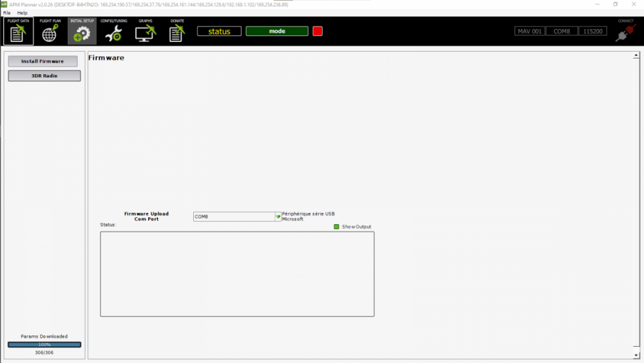644x363 pixels.
Task: Open the Help menu
Action: 22,13
